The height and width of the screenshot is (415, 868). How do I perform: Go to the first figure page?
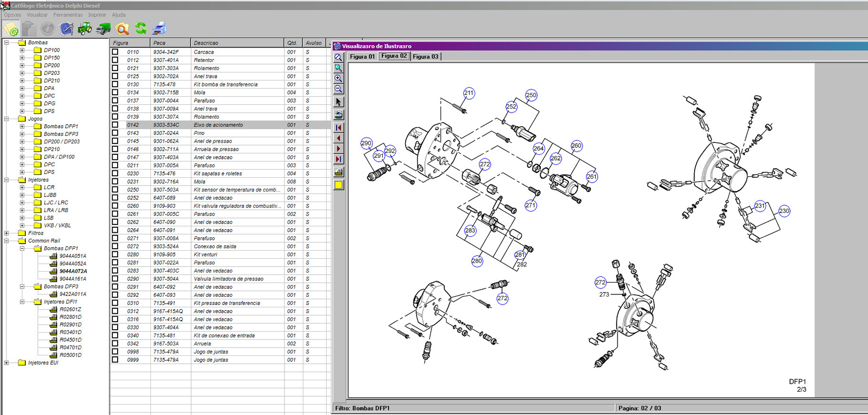(x=338, y=128)
